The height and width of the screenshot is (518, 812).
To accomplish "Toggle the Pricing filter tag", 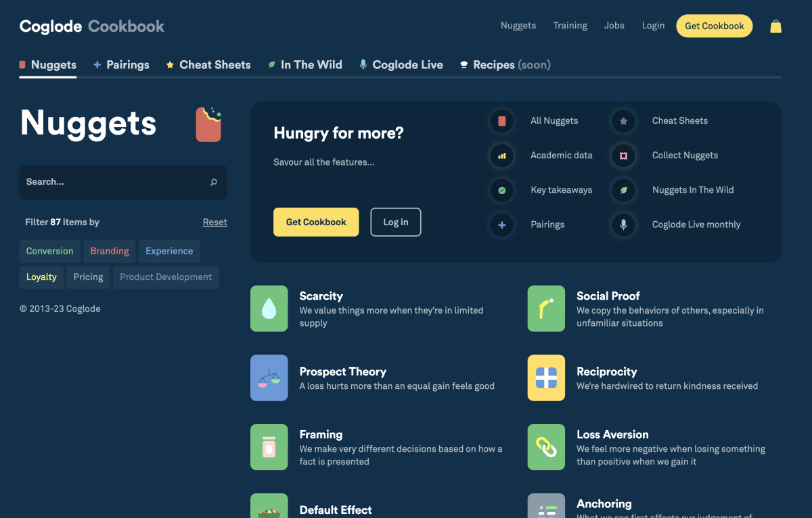I will 89,277.
